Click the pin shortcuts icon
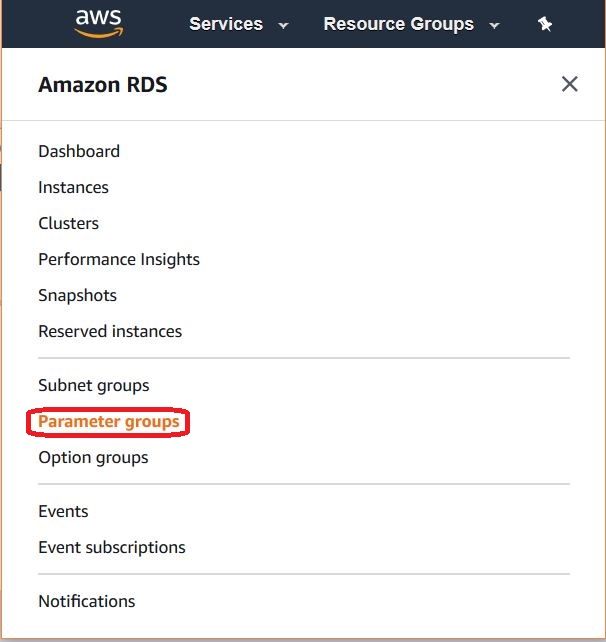 pyautogui.click(x=545, y=25)
